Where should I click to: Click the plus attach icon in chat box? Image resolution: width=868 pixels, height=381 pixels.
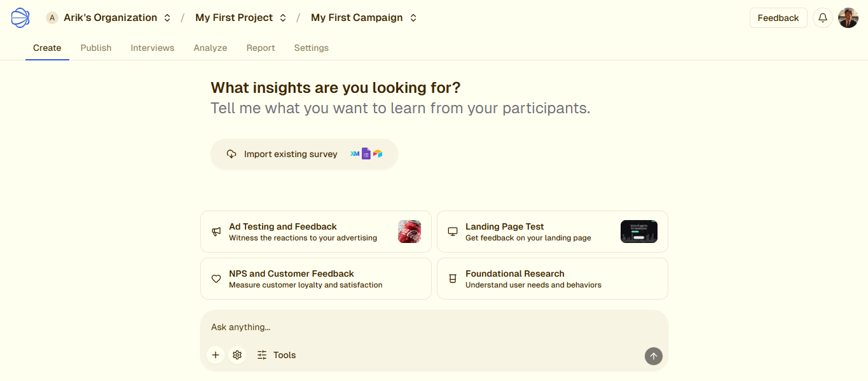pos(216,355)
